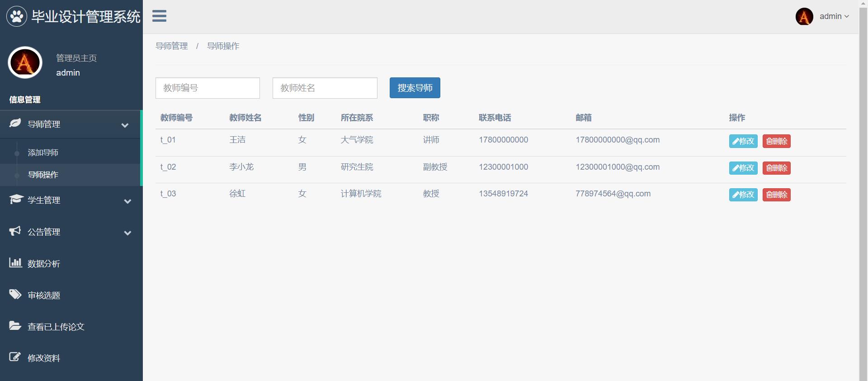The width and height of the screenshot is (868, 381).
Task: Select cell t_01
Action: 168,140
